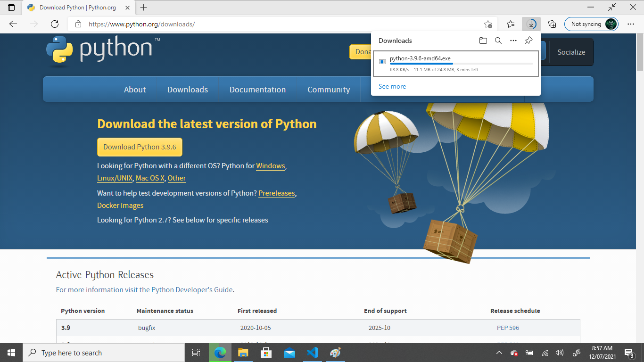
Task: Open the PEP 596 release schedule link
Action: pos(508,328)
